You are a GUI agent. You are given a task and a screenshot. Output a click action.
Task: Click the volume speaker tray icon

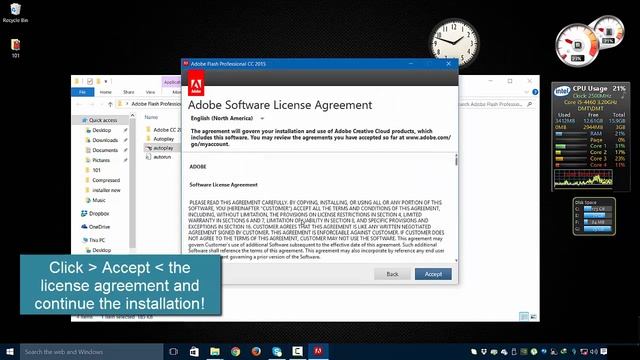click(594, 351)
